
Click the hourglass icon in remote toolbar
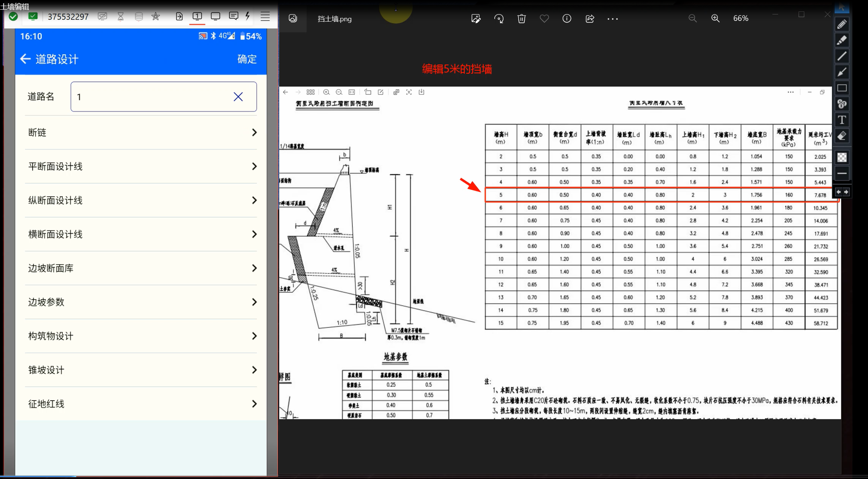(121, 16)
